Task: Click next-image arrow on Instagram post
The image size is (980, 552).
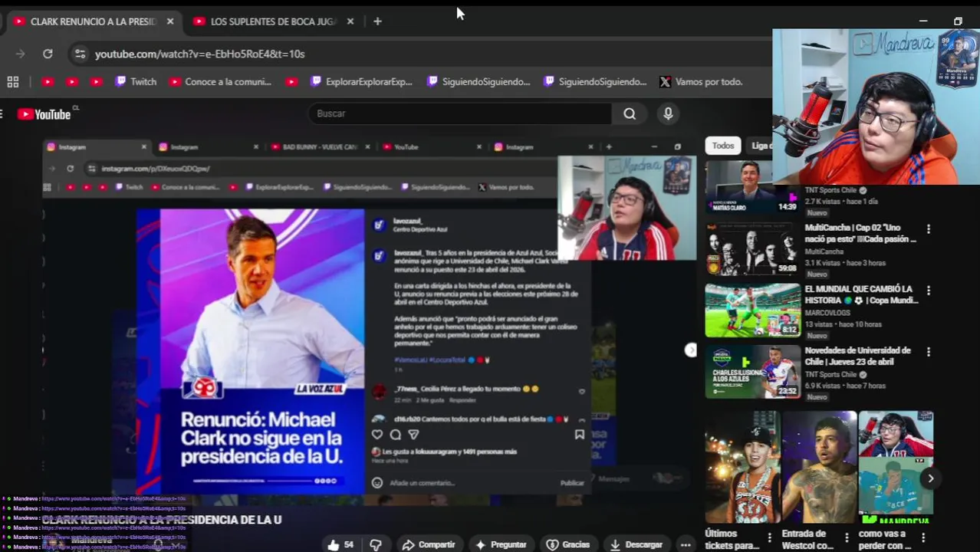Action: click(x=690, y=350)
